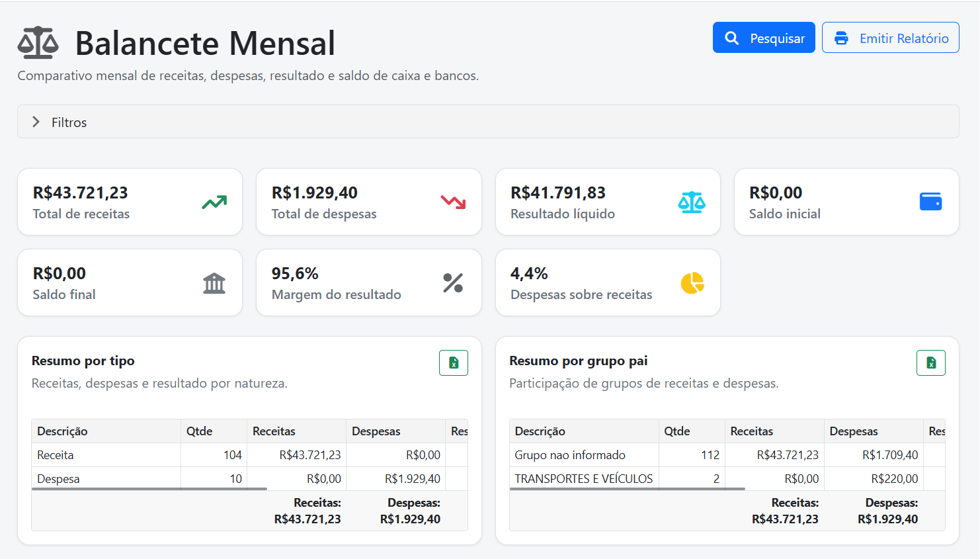980x559 pixels.
Task: Click the cyan scale icon on Resultado líquido
Action: pos(692,202)
